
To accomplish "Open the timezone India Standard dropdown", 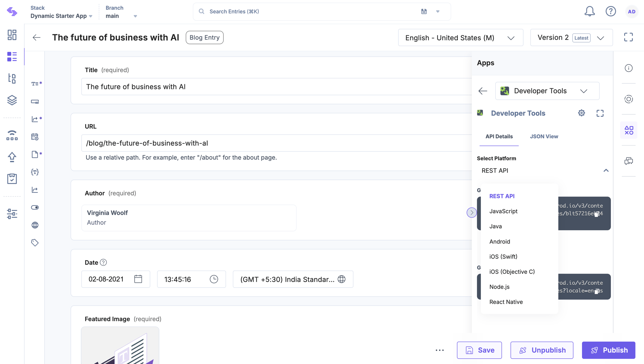I will tap(293, 279).
